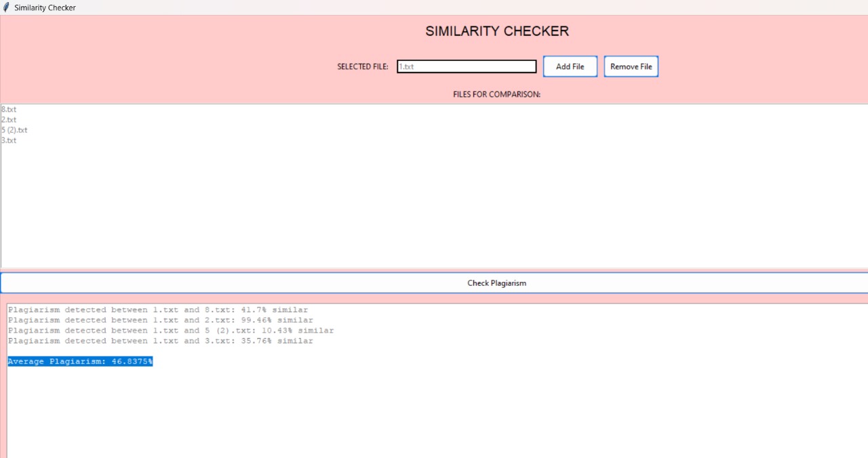Click the Similarity Checker window title text
868x458 pixels.
[45, 7]
